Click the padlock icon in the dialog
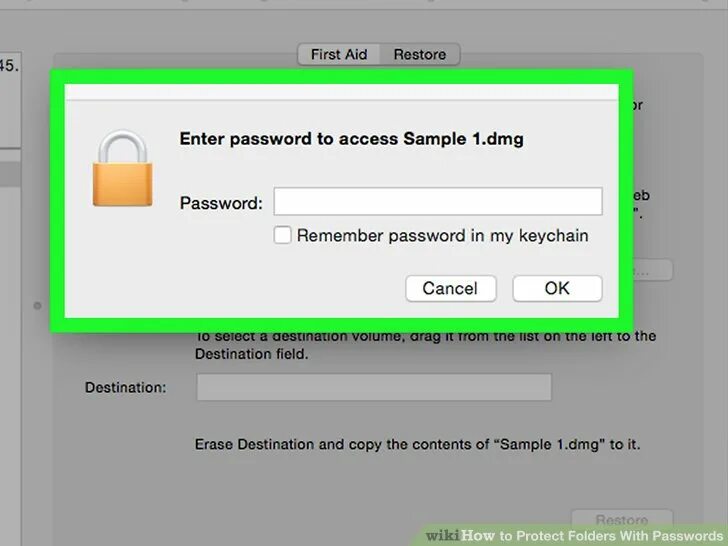This screenshot has width=728, height=546. (123, 169)
